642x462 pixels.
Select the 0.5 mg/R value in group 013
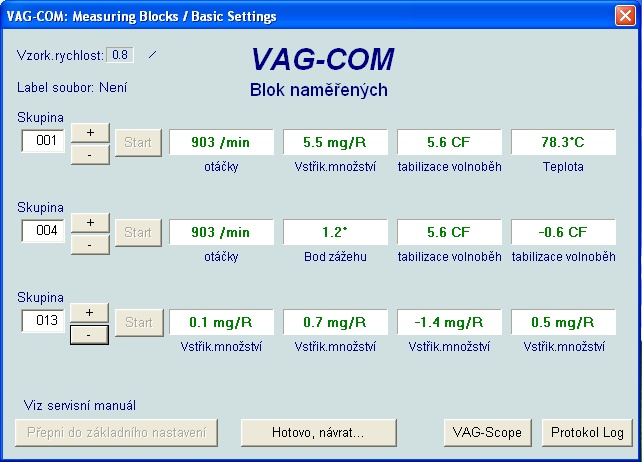563,322
